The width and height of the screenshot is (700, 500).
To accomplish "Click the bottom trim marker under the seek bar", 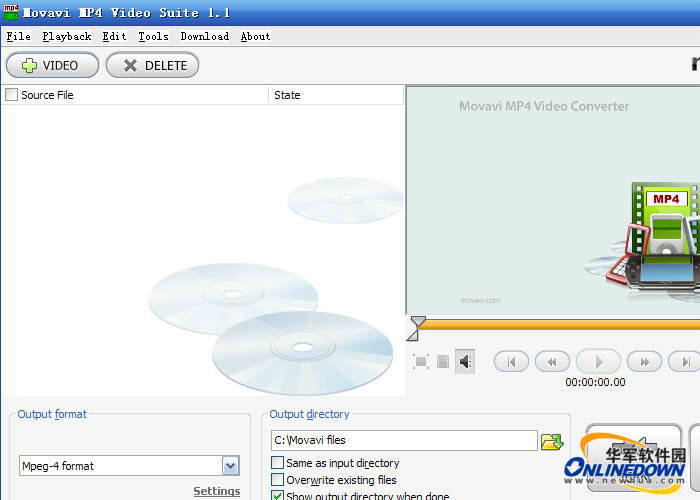I will pyautogui.click(x=413, y=335).
